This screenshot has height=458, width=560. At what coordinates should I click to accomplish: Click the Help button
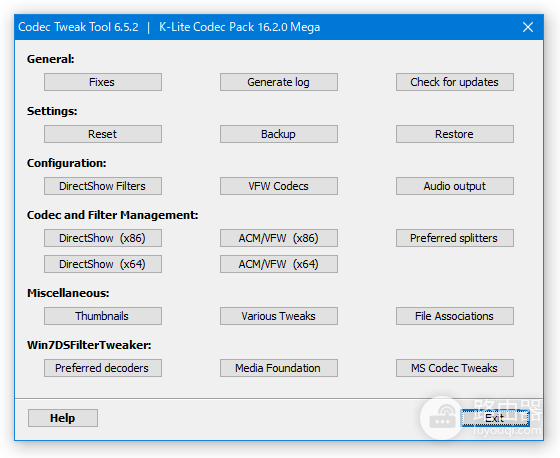point(63,418)
